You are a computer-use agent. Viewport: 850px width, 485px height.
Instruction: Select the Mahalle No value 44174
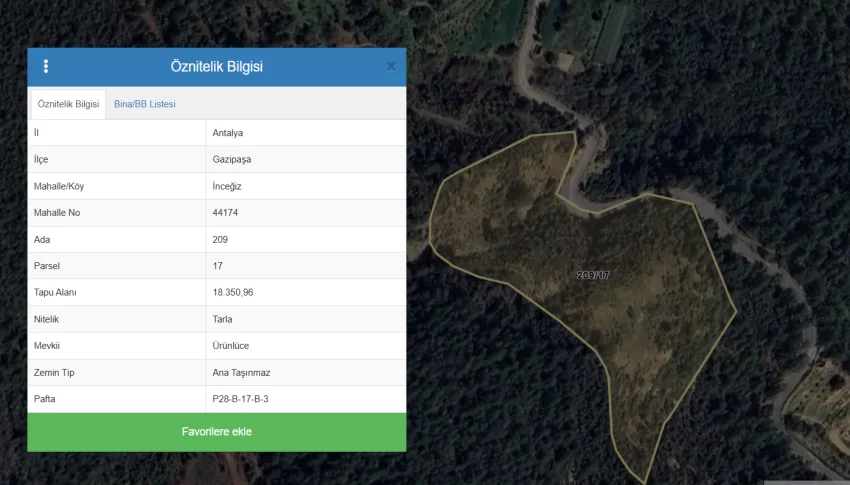[225, 213]
